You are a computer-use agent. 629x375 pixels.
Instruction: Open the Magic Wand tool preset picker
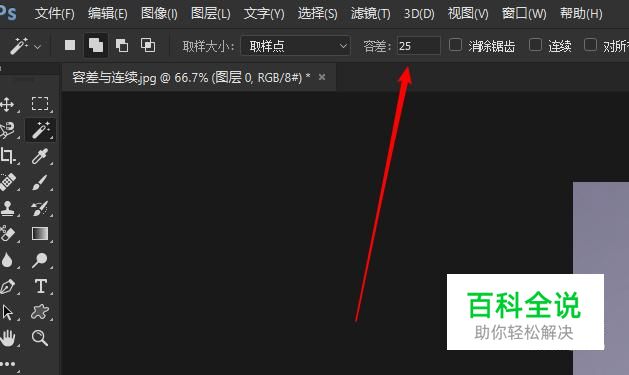point(24,46)
